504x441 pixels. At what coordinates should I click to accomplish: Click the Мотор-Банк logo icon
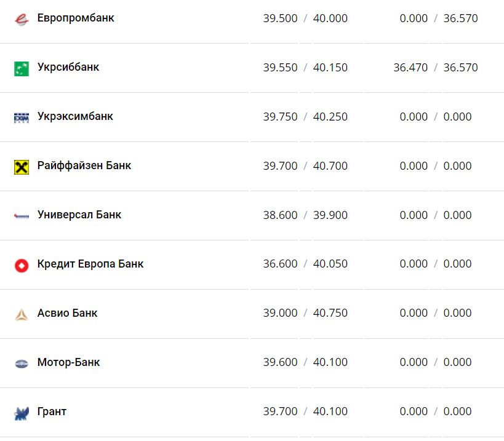point(22,364)
